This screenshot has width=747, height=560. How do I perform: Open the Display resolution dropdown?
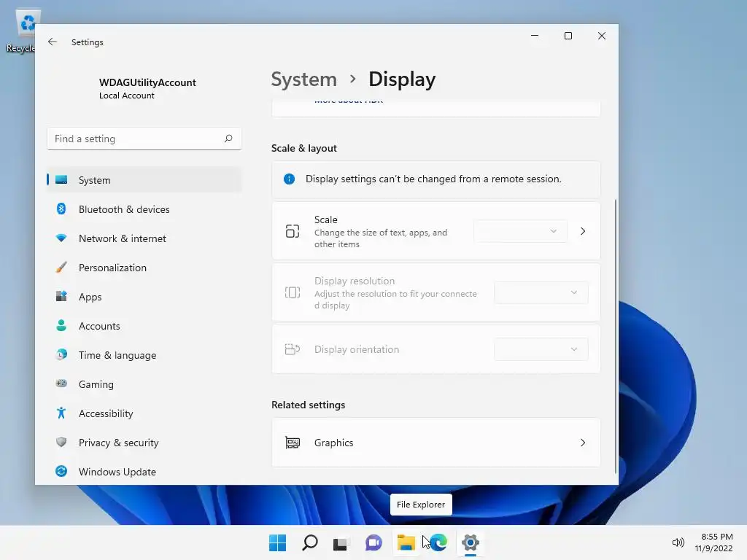[x=541, y=292]
